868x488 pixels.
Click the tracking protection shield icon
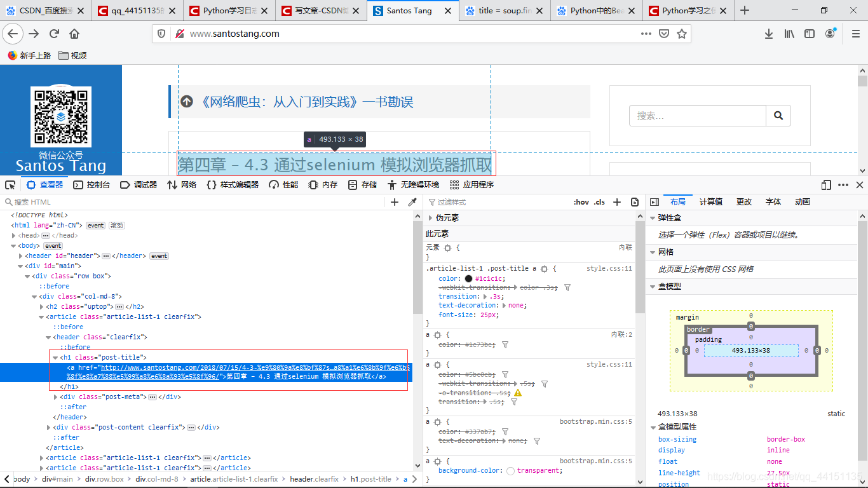[161, 34]
